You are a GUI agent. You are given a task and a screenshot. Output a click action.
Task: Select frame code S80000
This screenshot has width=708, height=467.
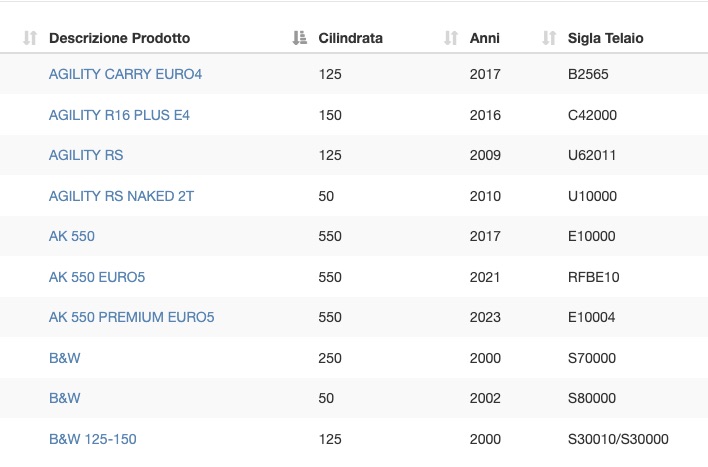point(592,398)
